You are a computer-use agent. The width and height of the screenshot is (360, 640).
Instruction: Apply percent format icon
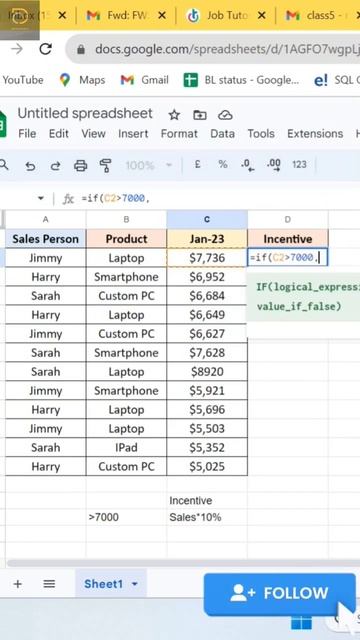[x=222, y=164]
